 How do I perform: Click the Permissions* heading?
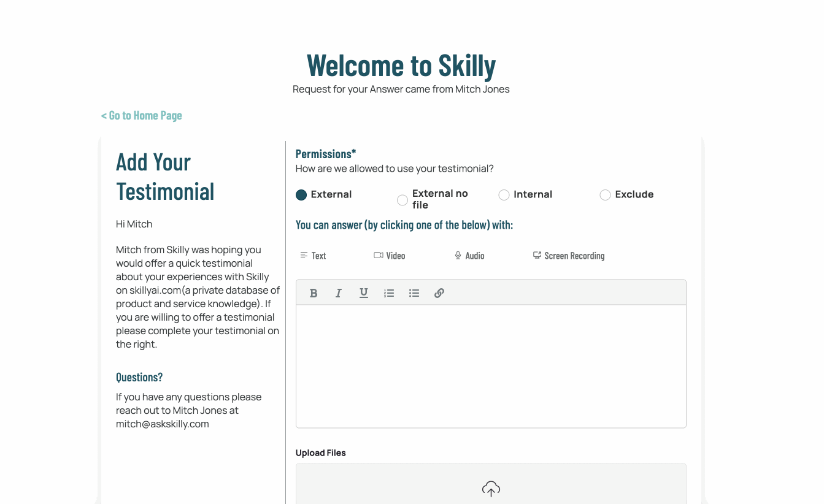point(326,154)
